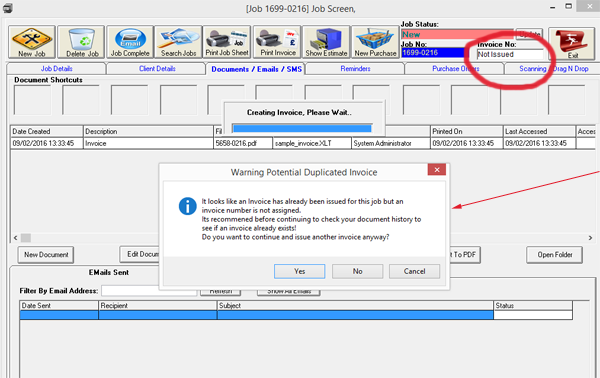Click the Print Job Sheet printer icon
The width and height of the screenshot is (600, 378).
point(227,42)
